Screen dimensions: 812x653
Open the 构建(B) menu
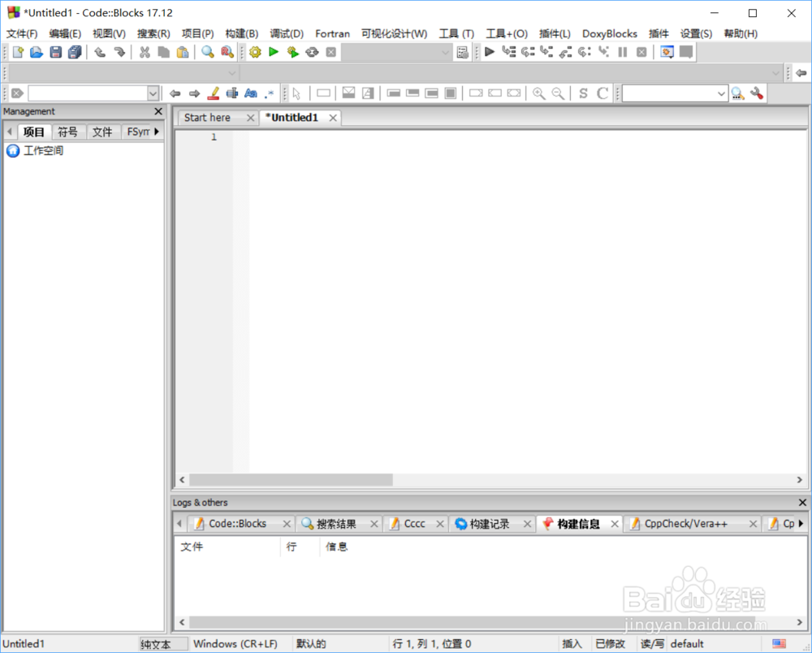(x=242, y=33)
